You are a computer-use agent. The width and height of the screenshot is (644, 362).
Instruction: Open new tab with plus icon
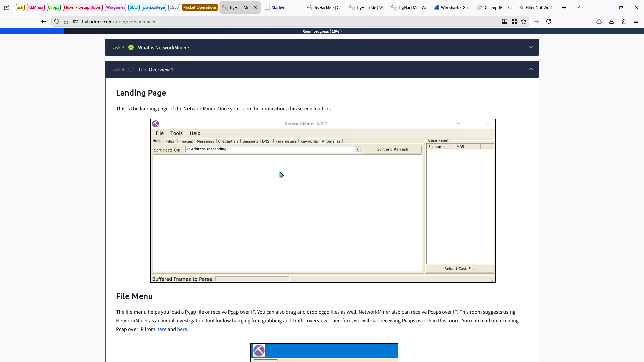tap(564, 7)
